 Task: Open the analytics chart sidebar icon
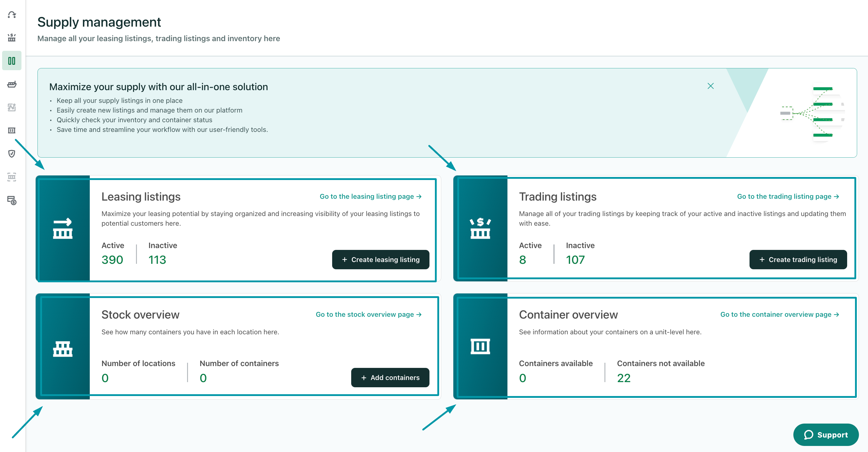tap(12, 107)
